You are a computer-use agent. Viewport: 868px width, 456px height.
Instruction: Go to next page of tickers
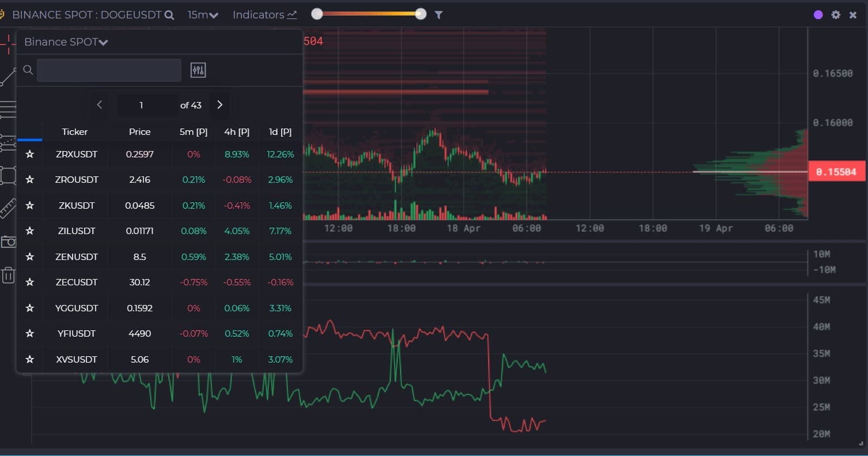(219, 105)
